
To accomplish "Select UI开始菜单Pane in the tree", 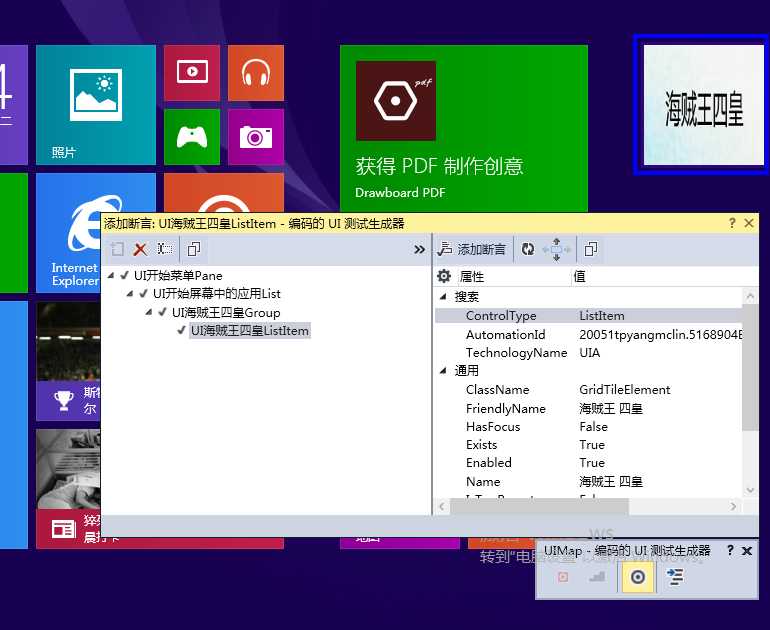I will 178,275.
